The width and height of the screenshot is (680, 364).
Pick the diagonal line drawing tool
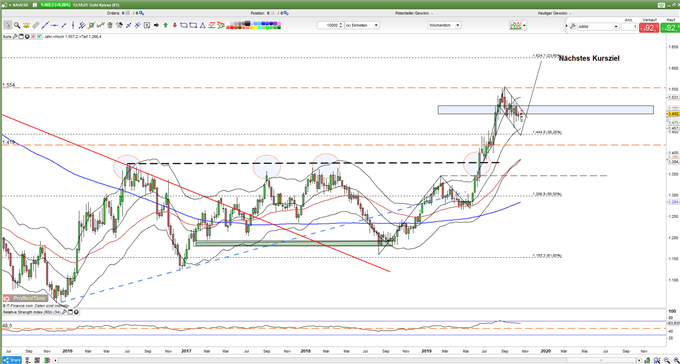pyautogui.click(x=45, y=25)
